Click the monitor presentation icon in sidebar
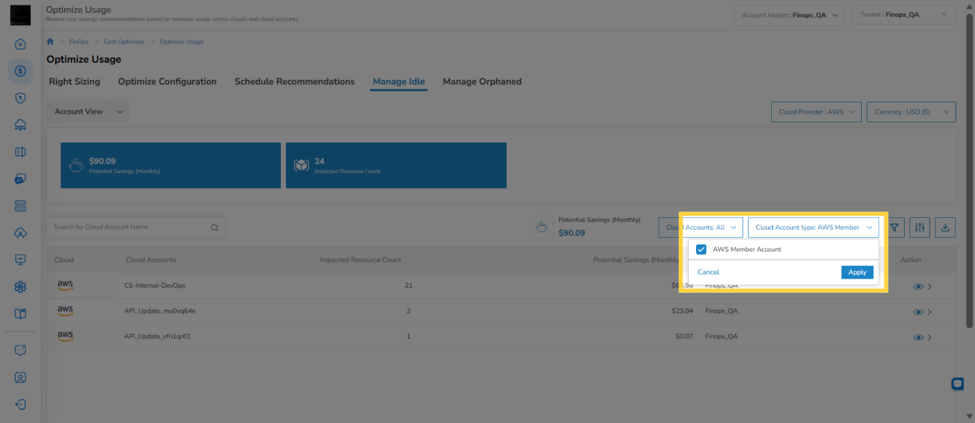This screenshot has height=423, width=975. point(21,259)
